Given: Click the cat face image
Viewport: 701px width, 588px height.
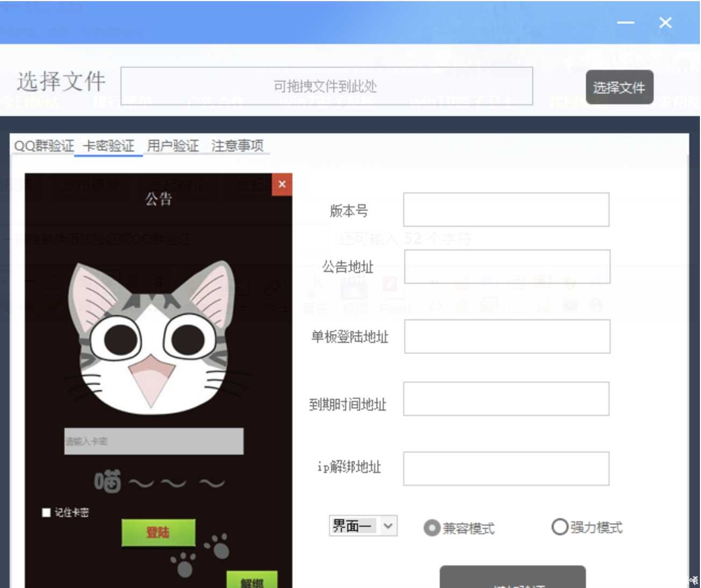Looking at the screenshot, I should pyautogui.click(x=152, y=339).
